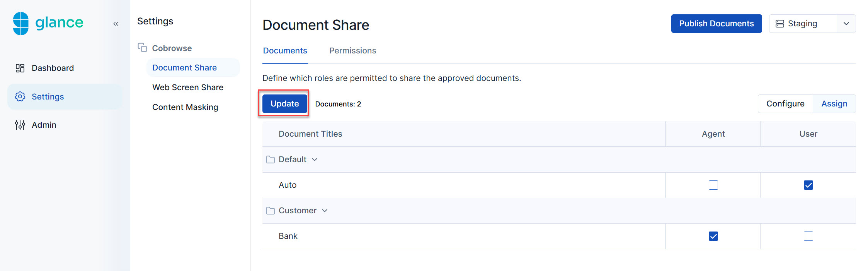This screenshot has width=868, height=271.
Task: Click the Glance logo icon
Action: point(21,23)
